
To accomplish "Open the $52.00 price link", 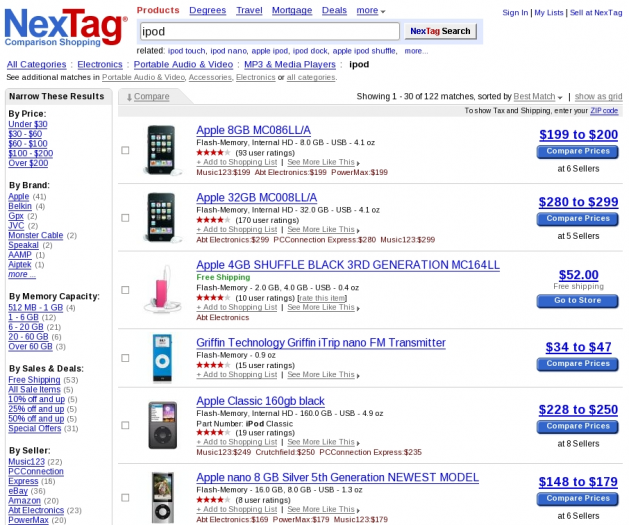I will pos(578,275).
